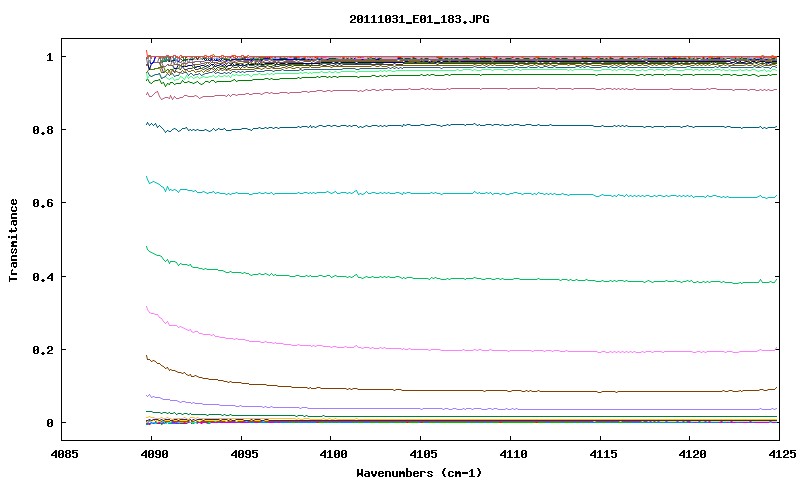Click the y-axis tick label 1
Screen dimensions: 800x480
click(49, 57)
